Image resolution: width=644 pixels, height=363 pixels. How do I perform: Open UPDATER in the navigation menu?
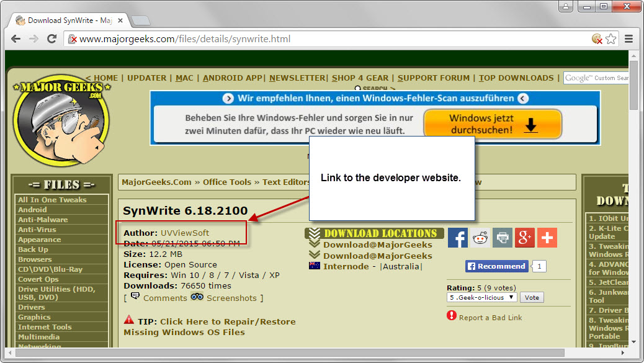click(x=146, y=78)
